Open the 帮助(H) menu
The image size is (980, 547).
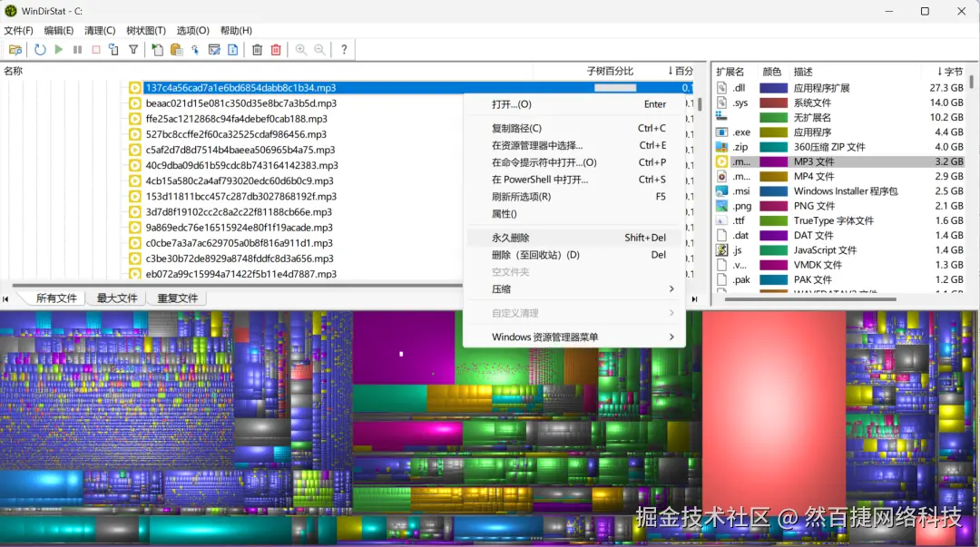pos(236,30)
